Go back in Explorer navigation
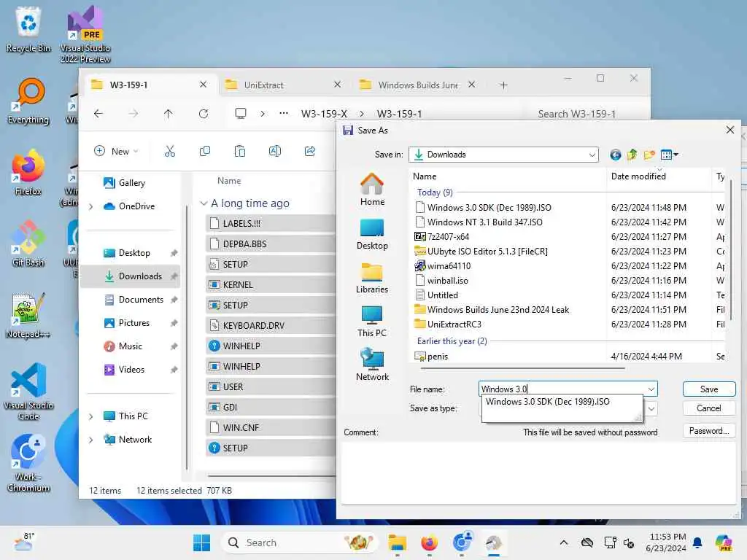Image resolution: width=747 pixels, height=560 pixels. pyautogui.click(x=98, y=114)
